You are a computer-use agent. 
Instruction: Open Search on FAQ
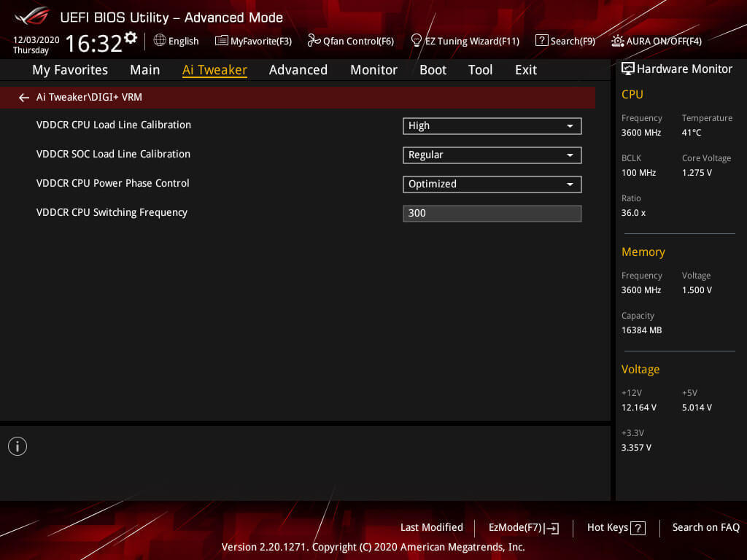pyautogui.click(x=706, y=528)
